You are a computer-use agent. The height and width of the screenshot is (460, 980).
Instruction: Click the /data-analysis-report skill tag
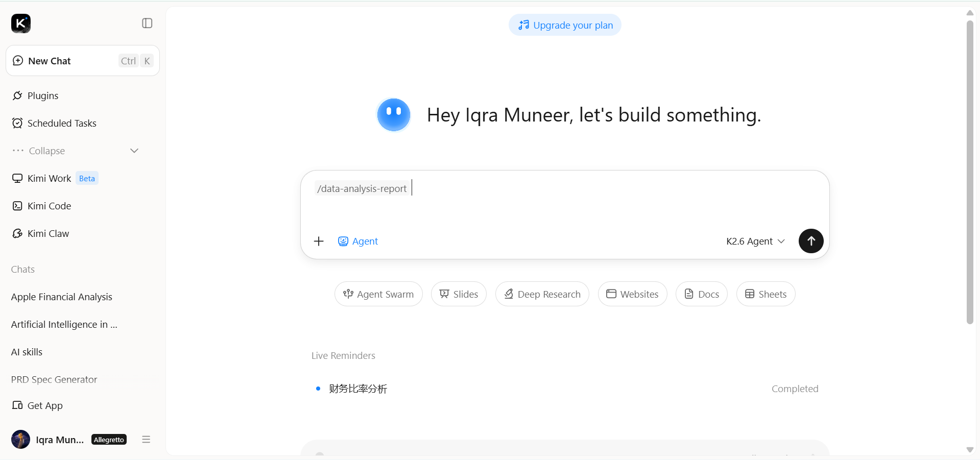[362, 189]
